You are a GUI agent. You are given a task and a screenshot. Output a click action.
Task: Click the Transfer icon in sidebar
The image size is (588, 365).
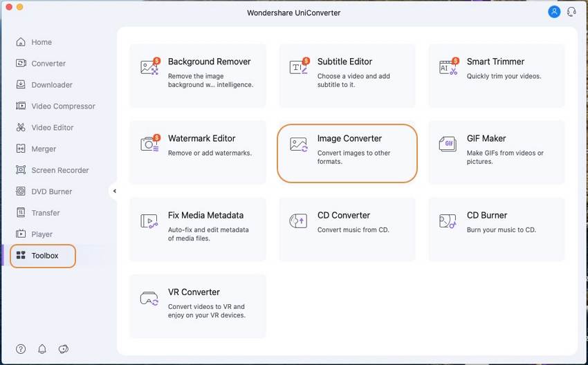point(21,213)
